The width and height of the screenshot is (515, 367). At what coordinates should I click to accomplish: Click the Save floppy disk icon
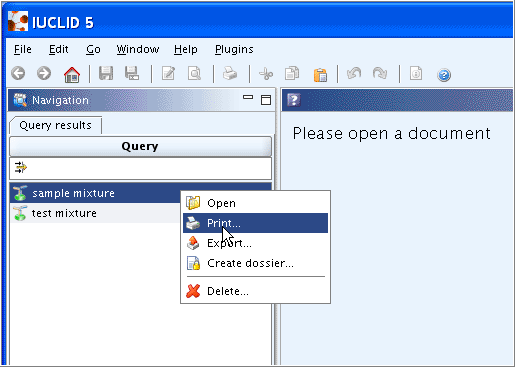point(106,73)
